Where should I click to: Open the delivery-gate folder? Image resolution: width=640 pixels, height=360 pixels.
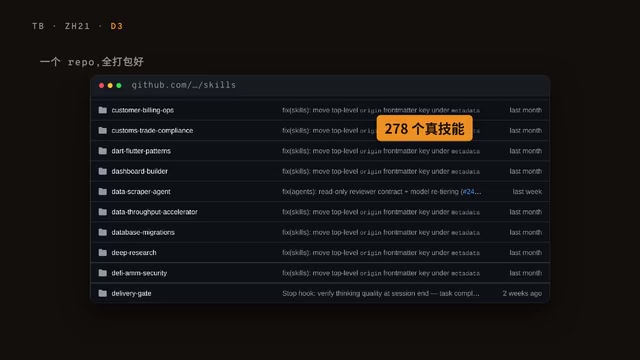[131, 293]
